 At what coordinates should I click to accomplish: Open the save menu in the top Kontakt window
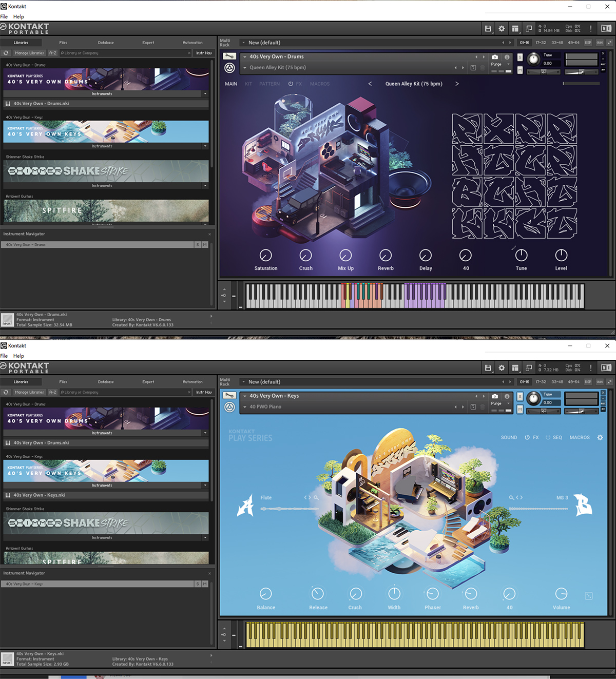tap(488, 29)
